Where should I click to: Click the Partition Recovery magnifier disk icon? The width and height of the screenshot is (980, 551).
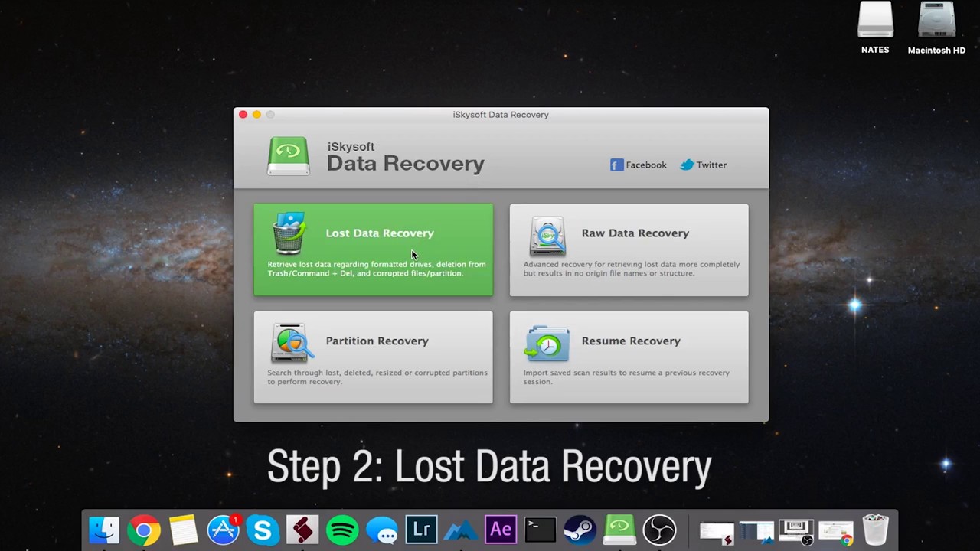tap(292, 343)
